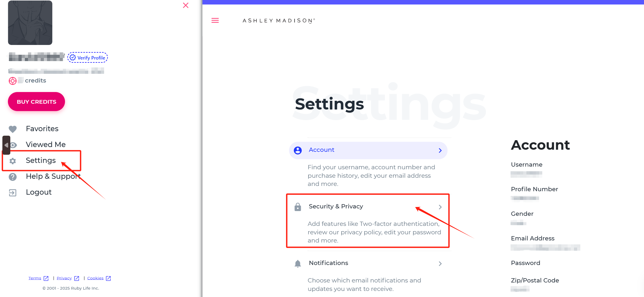Expand the Security & Privacy chevron
This screenshot has height=297, width=644.
[x=440, y=207]
